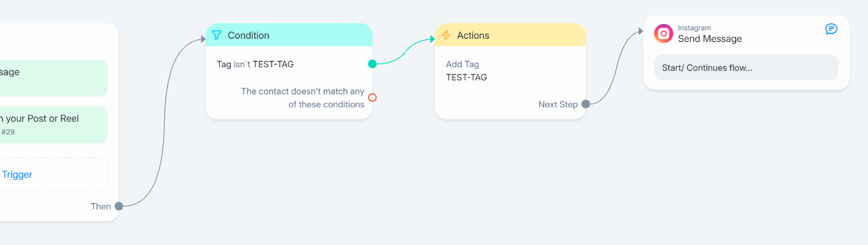Click the arrowhead entering Send Message node

tap(640, 31)
